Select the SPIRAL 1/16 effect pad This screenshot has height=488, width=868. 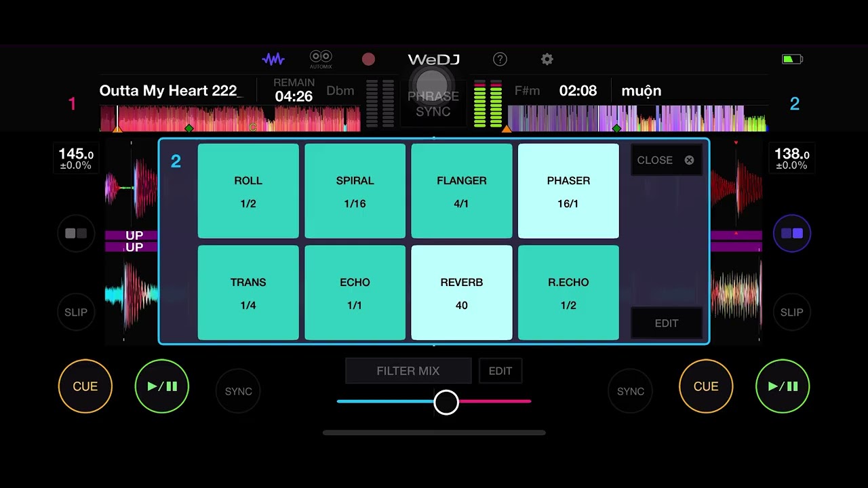355,191
